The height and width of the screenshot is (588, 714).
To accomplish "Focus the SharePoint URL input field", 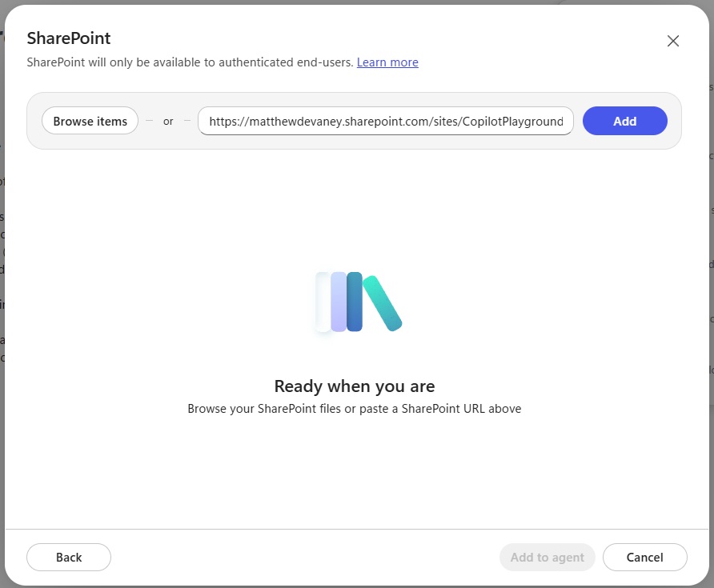I will (x=385, y=121).
